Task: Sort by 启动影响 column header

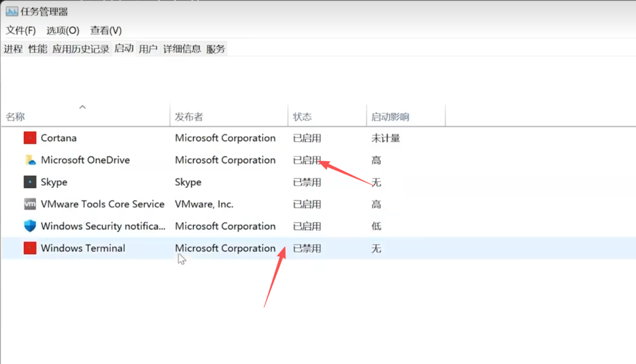Action: coord(390,117)
